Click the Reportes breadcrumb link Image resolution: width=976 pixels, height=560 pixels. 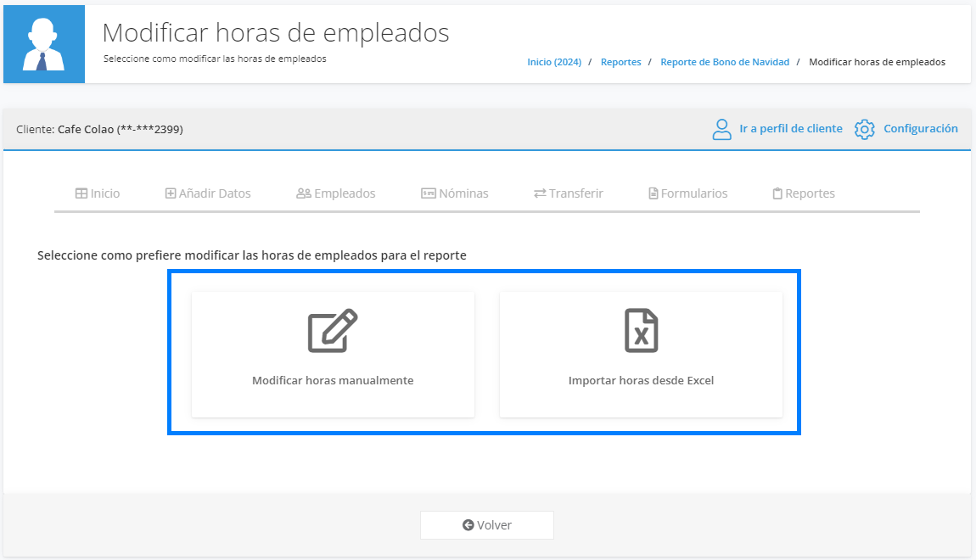coord(620,62)
